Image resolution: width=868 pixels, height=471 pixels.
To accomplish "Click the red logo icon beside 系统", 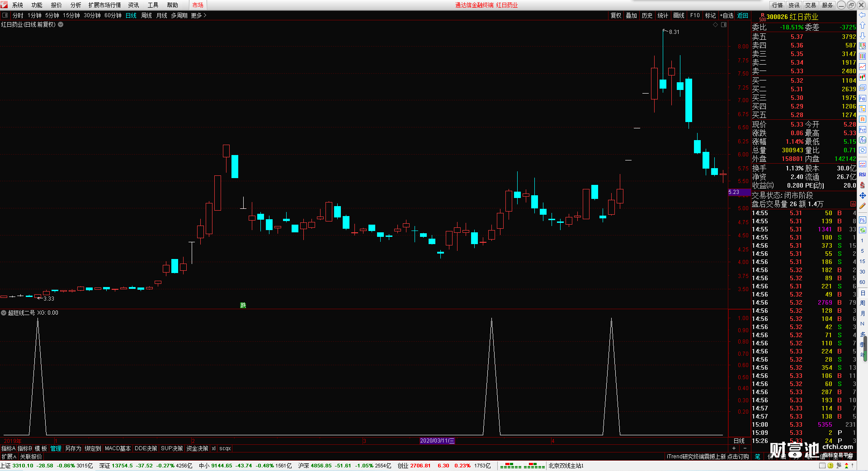I will pyautogui.click(x=5, y=5).
